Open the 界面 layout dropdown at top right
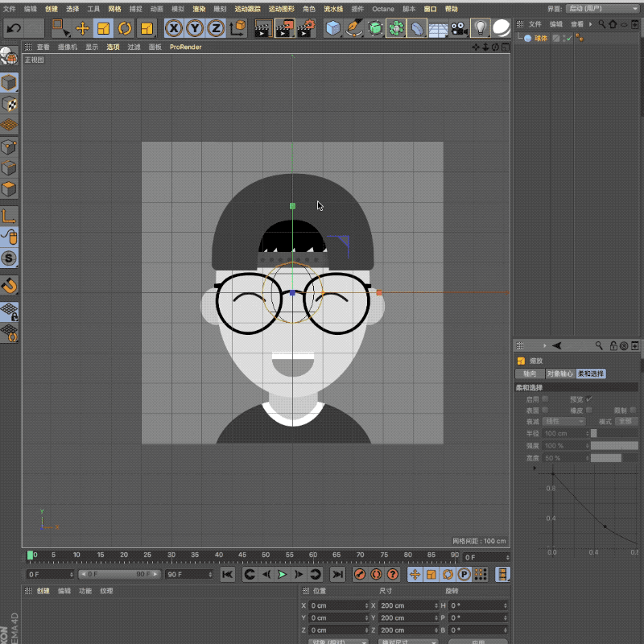This screenshot has height=644, width=644. tap(602, 8)
